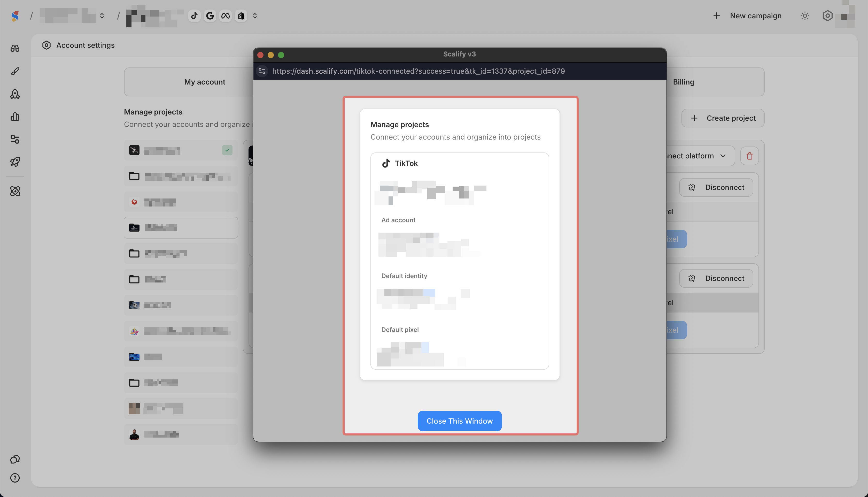Toggle the green checkmark on first project
The width and height of the screenshot is (868, 497).
227,150
